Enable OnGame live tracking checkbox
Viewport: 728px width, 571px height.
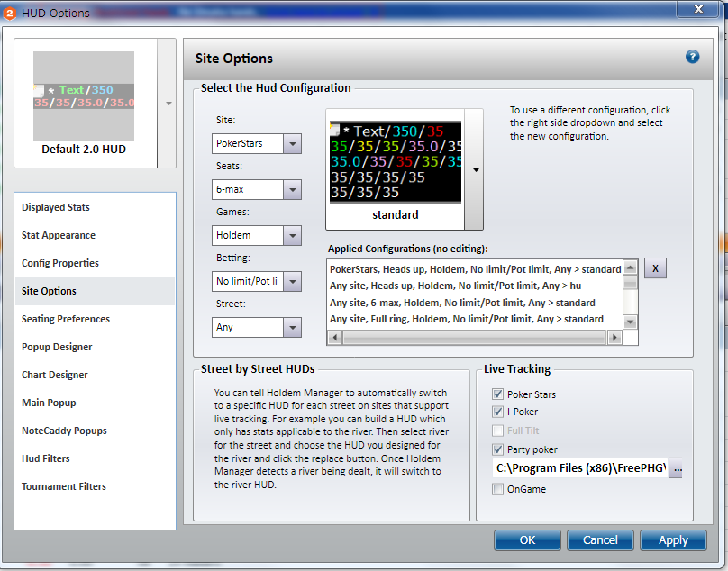click(497, 489)
